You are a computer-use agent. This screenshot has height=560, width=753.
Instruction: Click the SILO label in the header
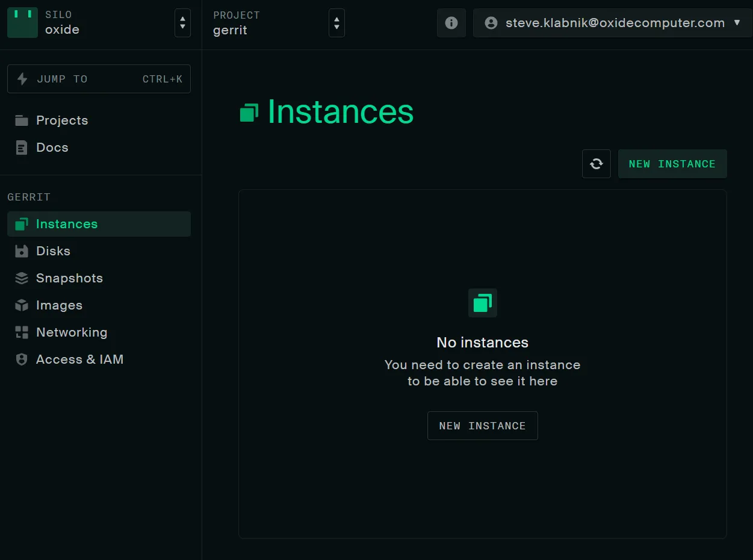[x=58, y=15]
